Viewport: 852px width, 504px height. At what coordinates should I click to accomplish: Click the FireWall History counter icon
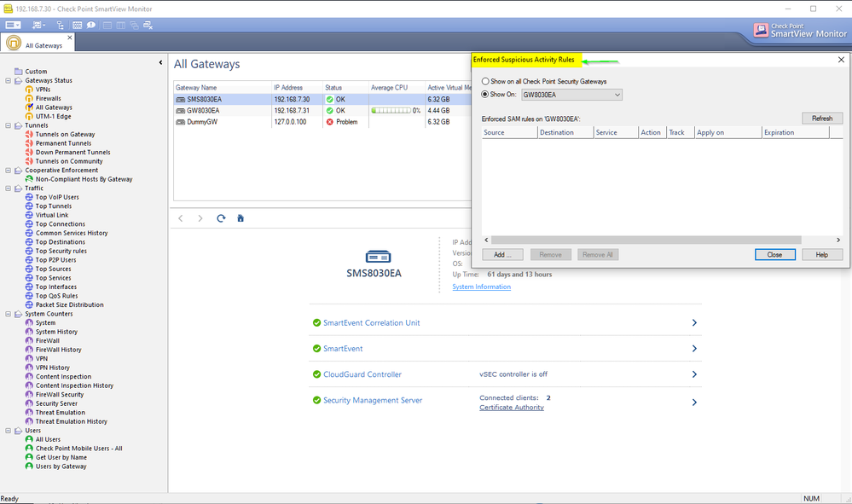29,350
